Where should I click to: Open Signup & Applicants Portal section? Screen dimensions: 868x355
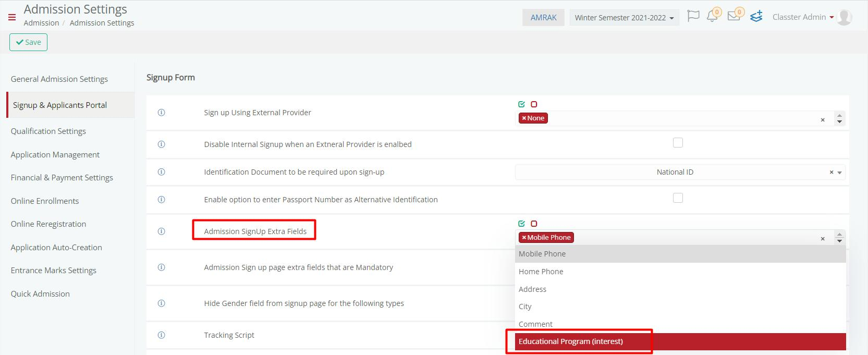click(70, 105)
